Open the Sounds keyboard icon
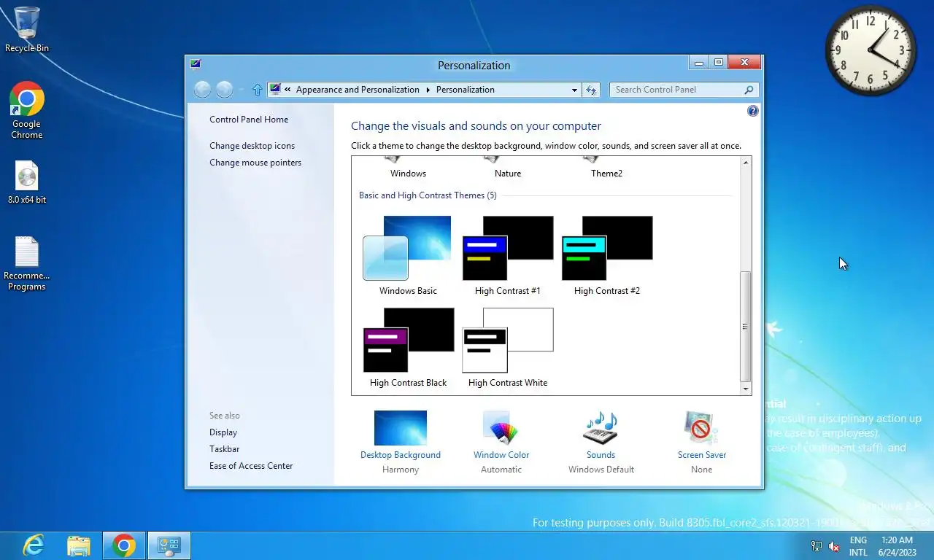The width and height of the screenshot is (934, 560). tap(601, 428)
